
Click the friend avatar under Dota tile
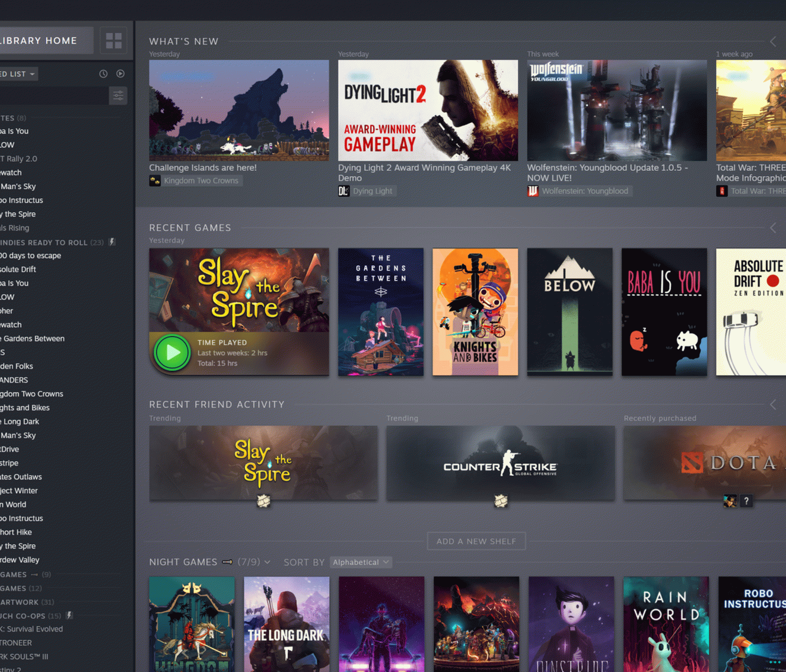click(730, 501)
